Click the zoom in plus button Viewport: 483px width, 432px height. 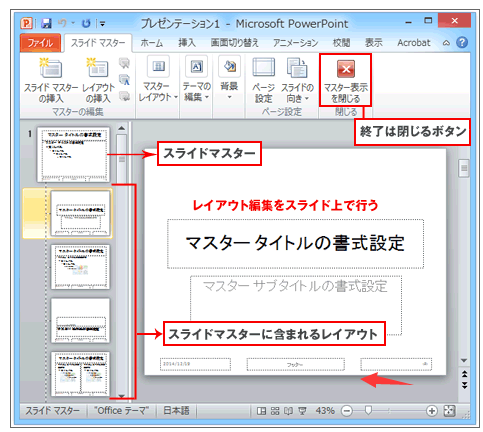click(431, 411)
